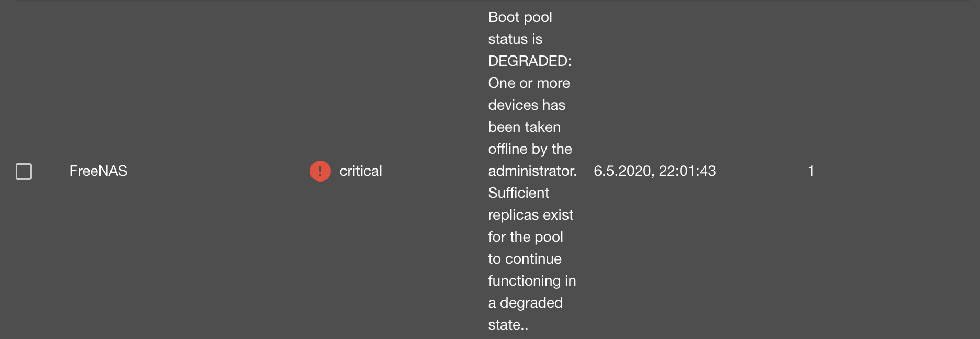This screenshot has width=980, height=339.
Task: Click the FreeNAS node name
Action: [98, 171]
